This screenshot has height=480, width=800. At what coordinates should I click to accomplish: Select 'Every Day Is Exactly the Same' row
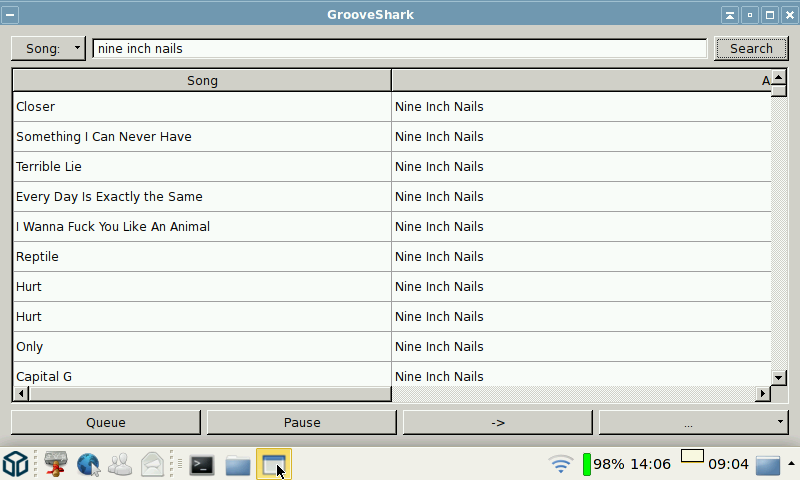point(200,197)
